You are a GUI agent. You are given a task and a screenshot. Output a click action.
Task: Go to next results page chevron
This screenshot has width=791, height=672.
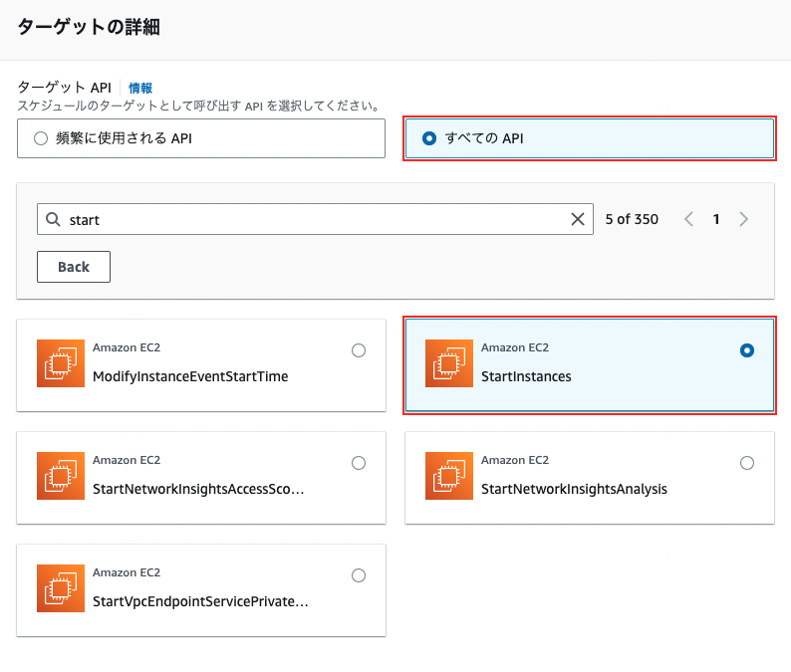pos(743,219)
